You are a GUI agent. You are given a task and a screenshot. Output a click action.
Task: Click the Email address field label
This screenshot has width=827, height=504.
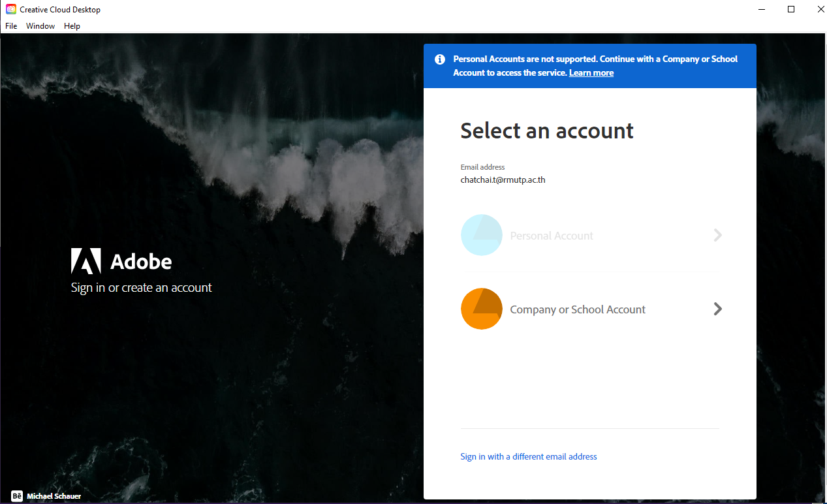click(482, 167)
